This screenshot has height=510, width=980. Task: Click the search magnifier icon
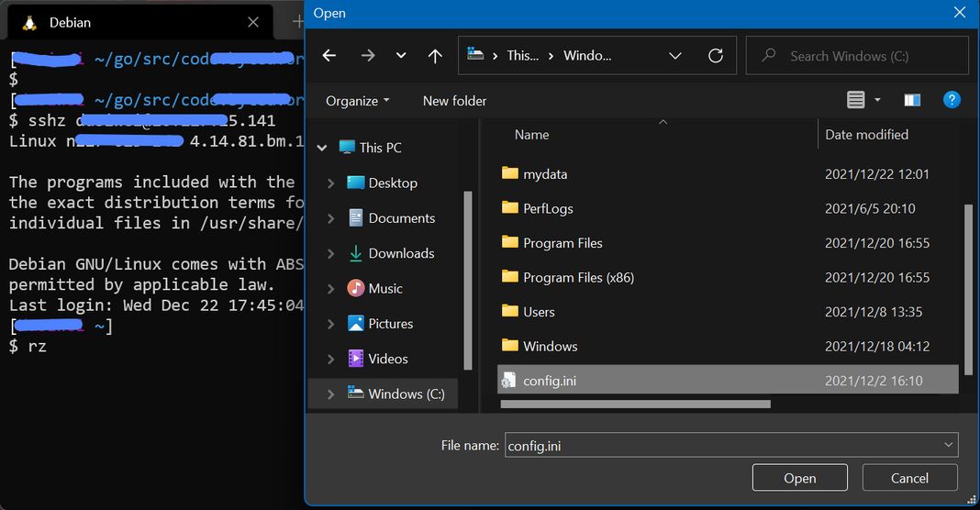[769, 55]
